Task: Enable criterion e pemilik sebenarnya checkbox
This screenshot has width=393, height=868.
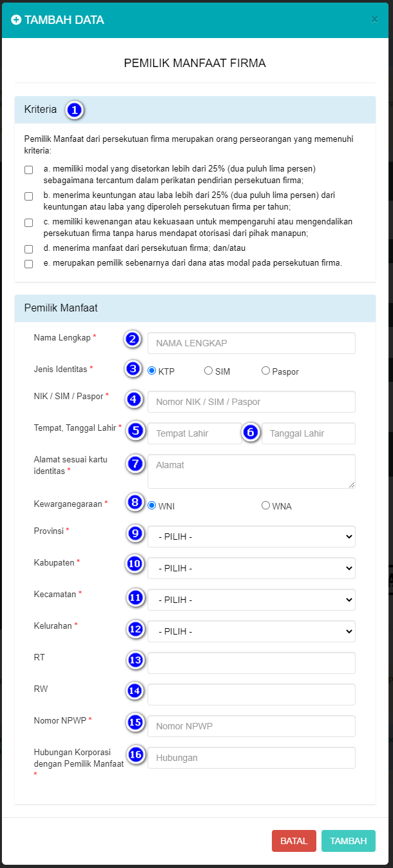Action: tap(28, 264)
